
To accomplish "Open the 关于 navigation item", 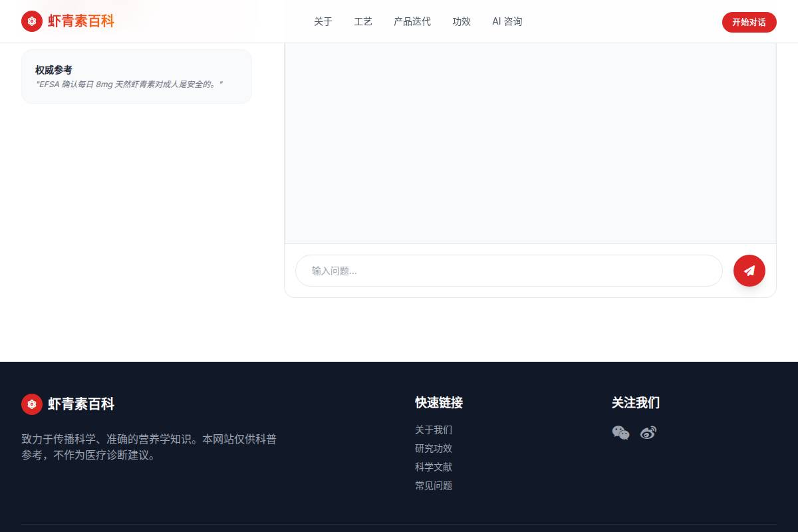I will tap(323, 21).
